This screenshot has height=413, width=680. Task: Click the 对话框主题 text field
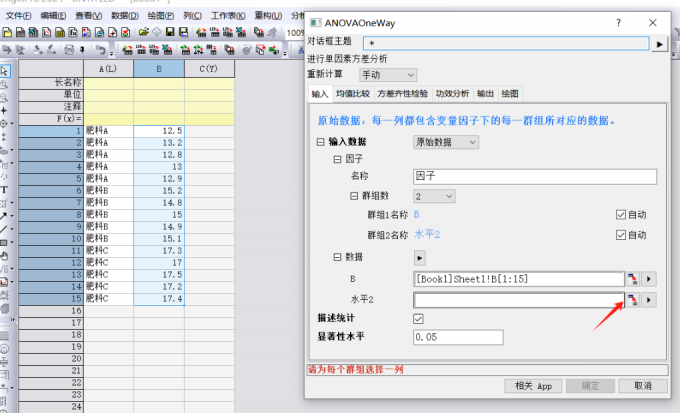(506, 43)
